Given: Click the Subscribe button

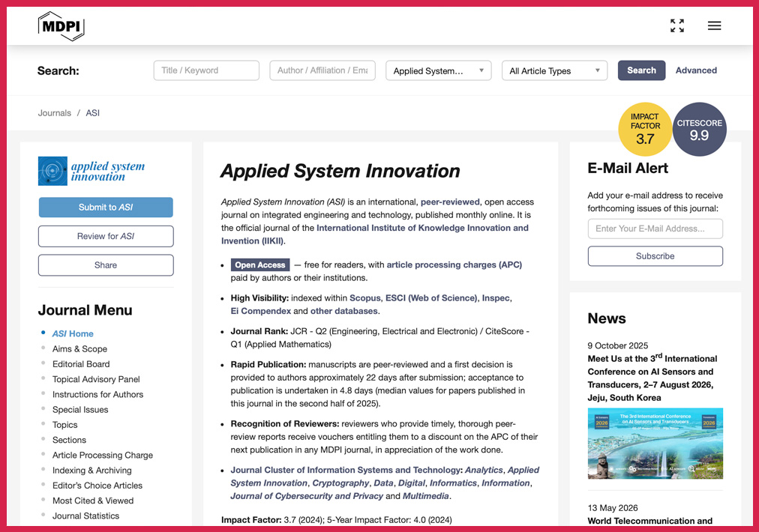Looking at the screenshot, I should coord(655,256).
